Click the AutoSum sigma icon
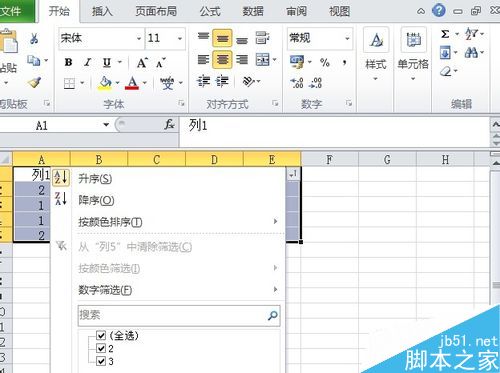 point(445,34)
